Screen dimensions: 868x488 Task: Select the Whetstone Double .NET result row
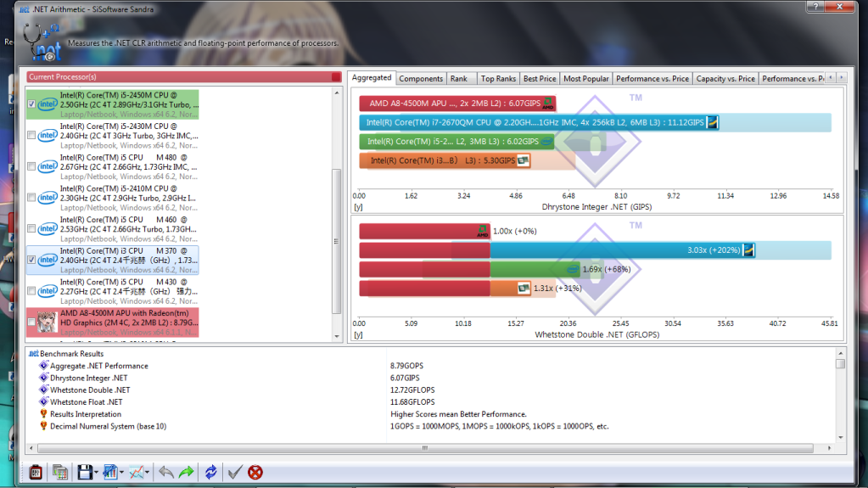(x=90, y=390)
